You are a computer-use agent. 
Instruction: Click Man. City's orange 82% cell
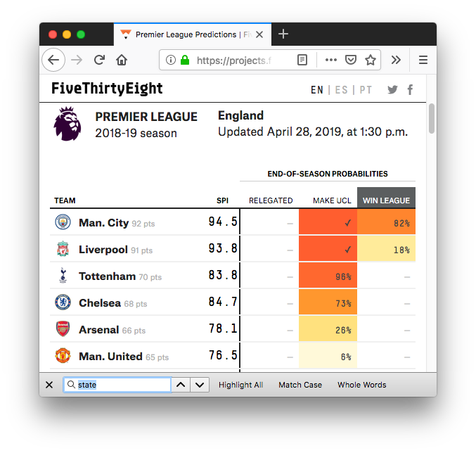tap(386, 223)
